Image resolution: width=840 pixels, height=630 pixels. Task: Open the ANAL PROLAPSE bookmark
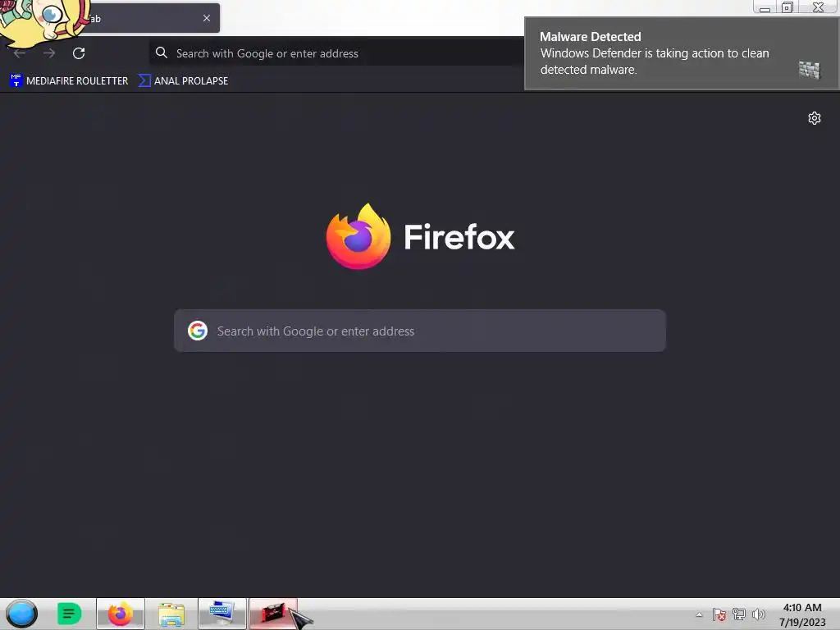[x=184, y=81]
